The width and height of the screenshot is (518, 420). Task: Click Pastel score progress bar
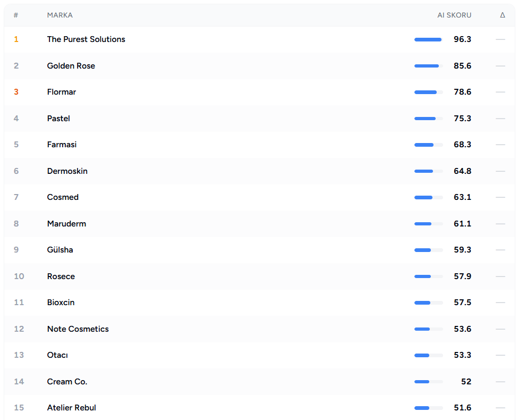428,119
